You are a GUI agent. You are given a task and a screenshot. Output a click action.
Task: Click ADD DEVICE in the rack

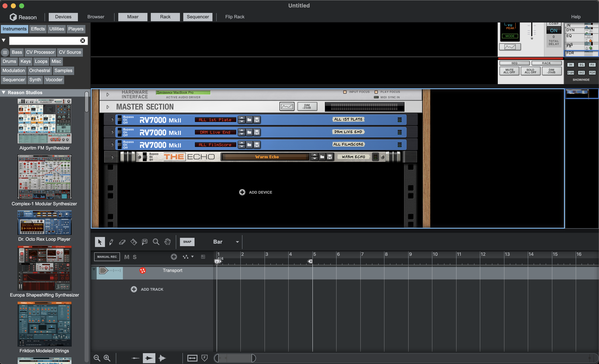coord(256,192)
